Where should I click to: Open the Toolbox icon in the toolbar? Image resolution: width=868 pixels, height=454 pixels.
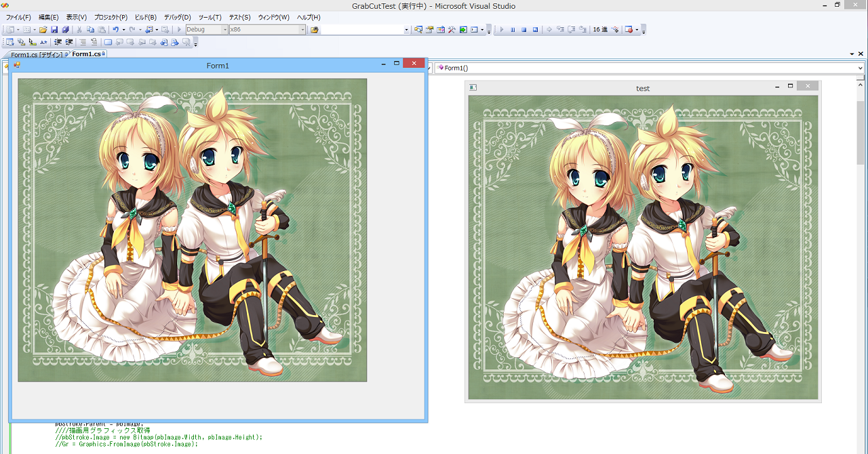click(451, 30)
